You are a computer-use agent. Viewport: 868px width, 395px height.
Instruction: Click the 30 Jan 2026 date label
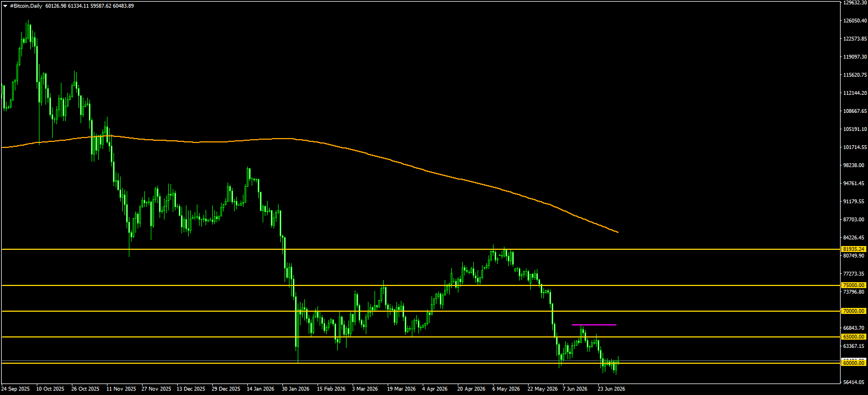(296, 389)
